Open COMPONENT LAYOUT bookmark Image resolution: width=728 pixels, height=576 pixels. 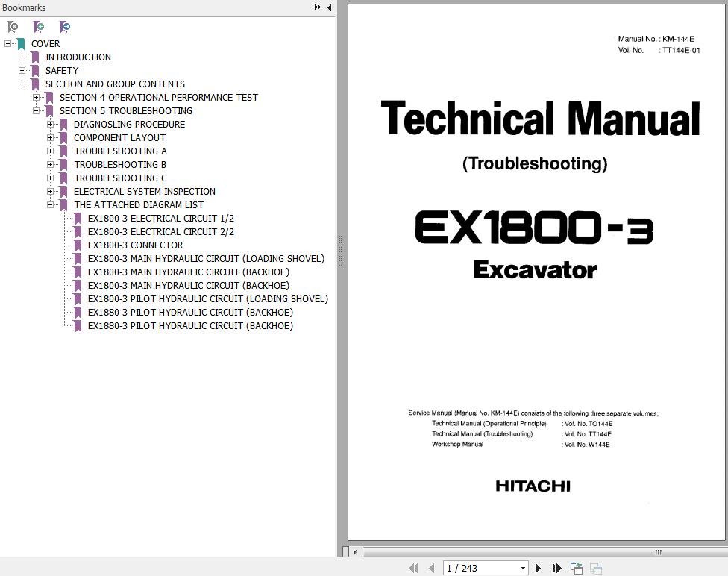point(120,138)
